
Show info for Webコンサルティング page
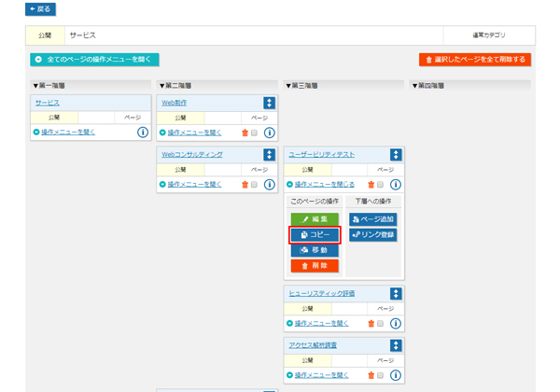point(270,185)
